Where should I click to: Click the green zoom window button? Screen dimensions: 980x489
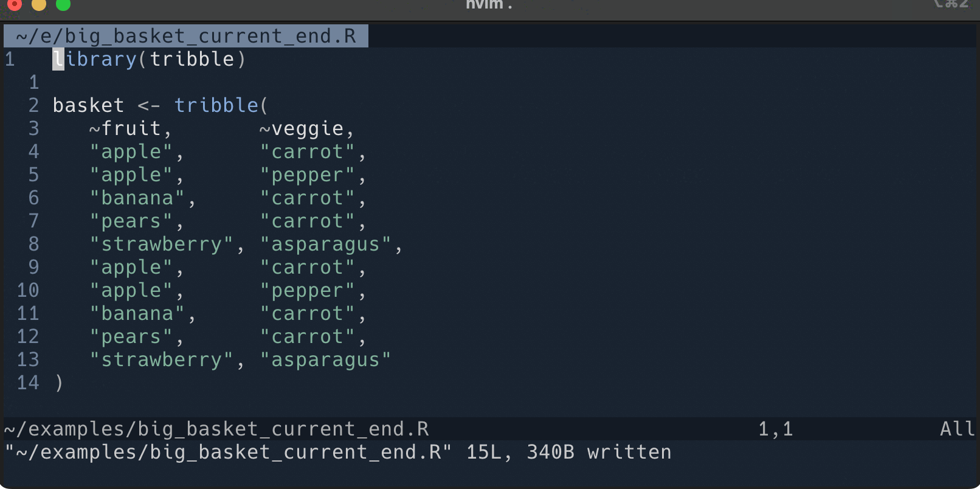pos(63,4)
